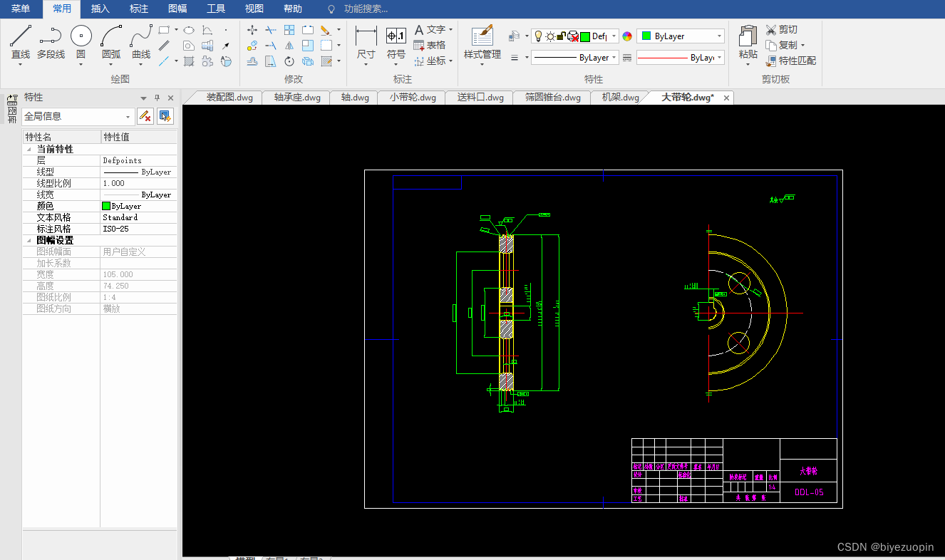Open the 全局信息 dropdown
The width and height of the screenshot is (945, 560).
click(x=78, y=116)
